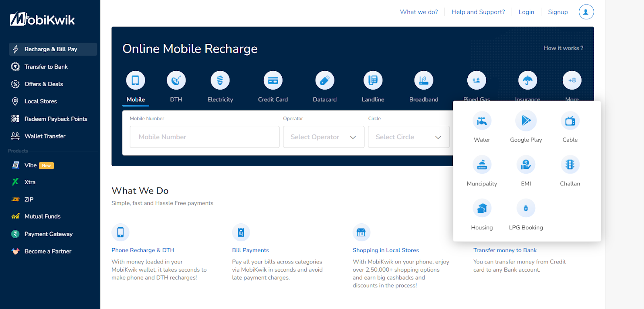Click the Bill Payments document icon

(241, 233)
